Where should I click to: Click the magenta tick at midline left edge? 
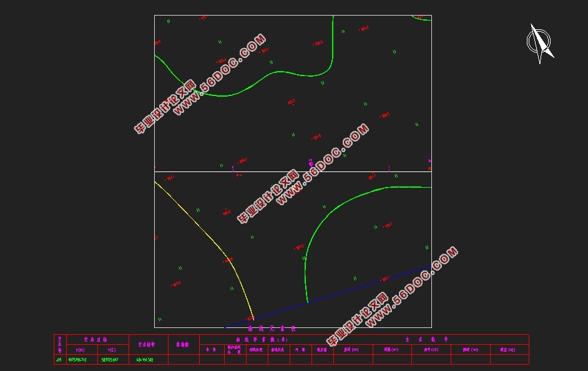click(155, 168)
